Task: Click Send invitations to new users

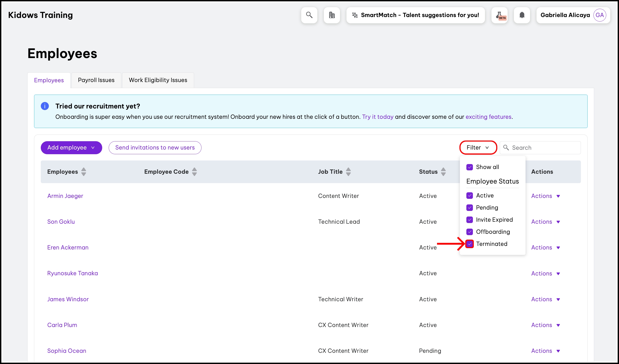Action: tap(155, 148)
